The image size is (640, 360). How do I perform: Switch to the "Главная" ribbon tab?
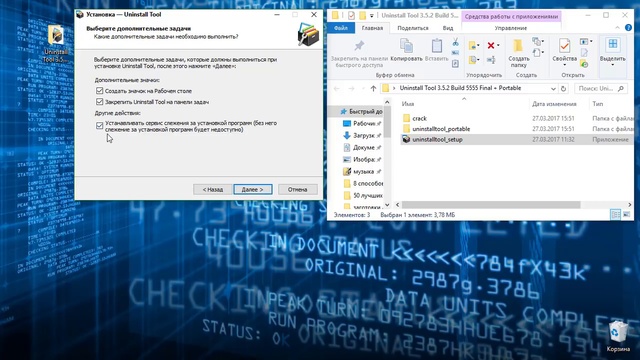point(372,28)
